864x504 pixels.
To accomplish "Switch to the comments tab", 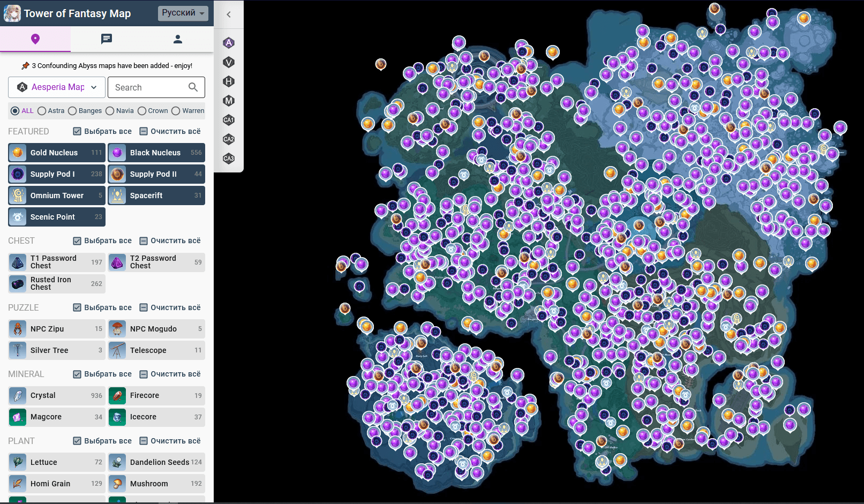I will pyautogui.click(x=107, y=39).
